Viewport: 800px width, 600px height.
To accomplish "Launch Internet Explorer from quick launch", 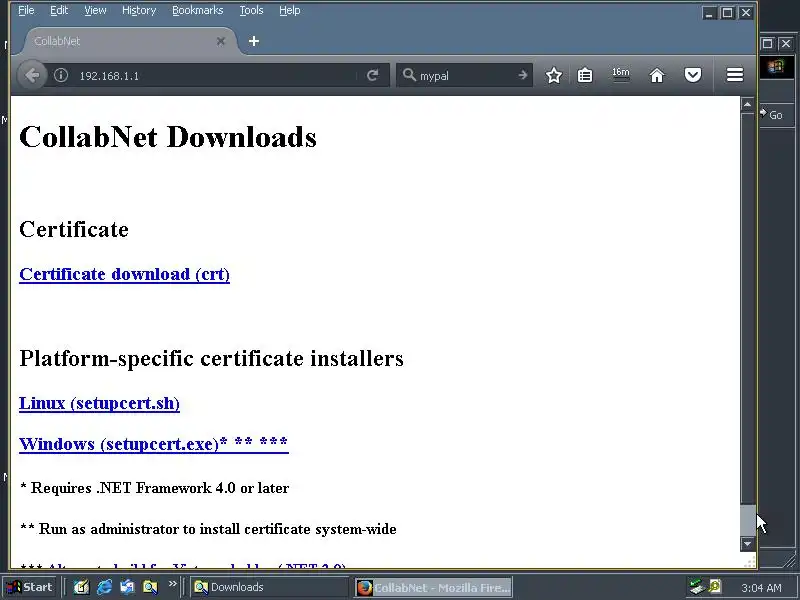I will pyautogui.click(x=105, y=587).
